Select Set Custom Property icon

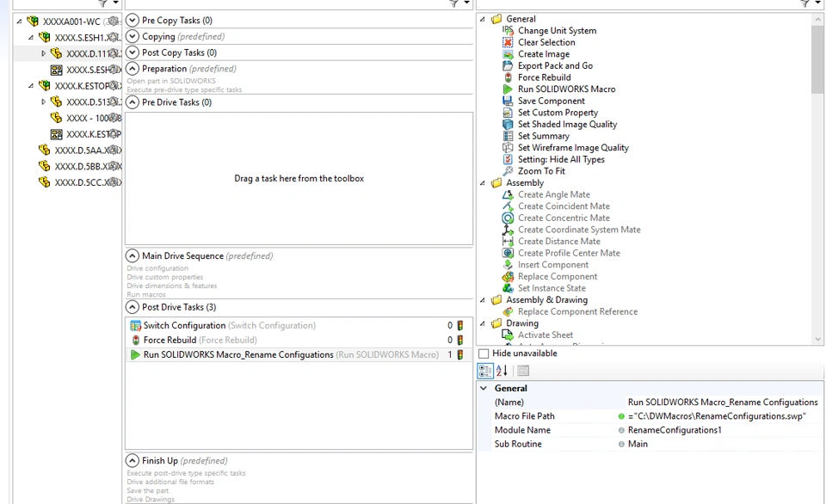click(508, 112)
